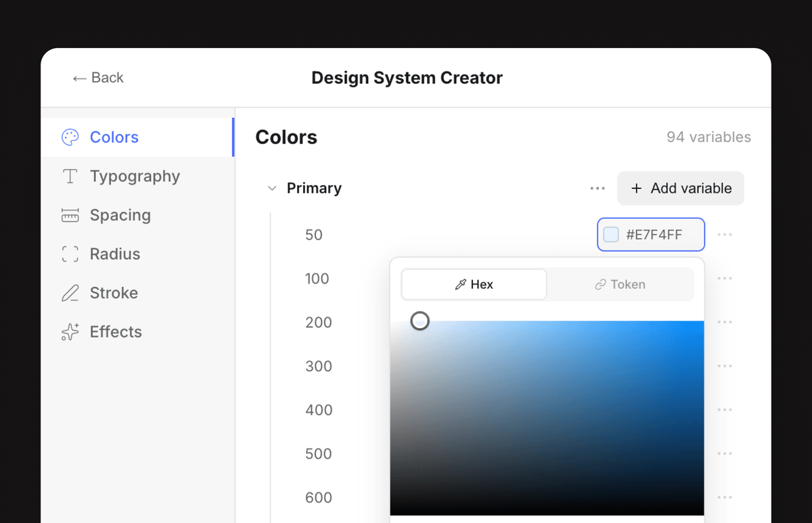
Task: Select the 300 variable row label
Action: pyautogui.click(x=319, y=366)
